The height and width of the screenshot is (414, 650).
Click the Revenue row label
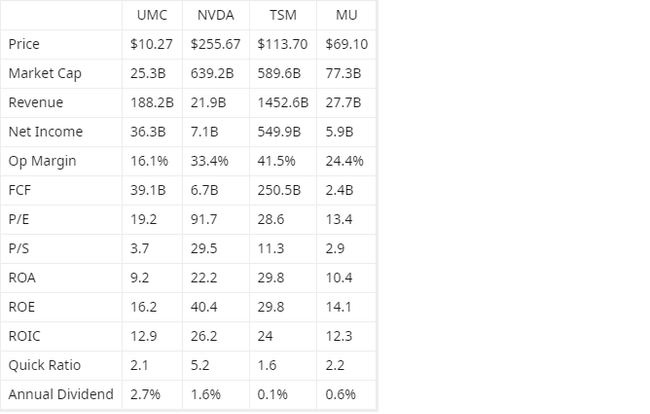point(36,102)
